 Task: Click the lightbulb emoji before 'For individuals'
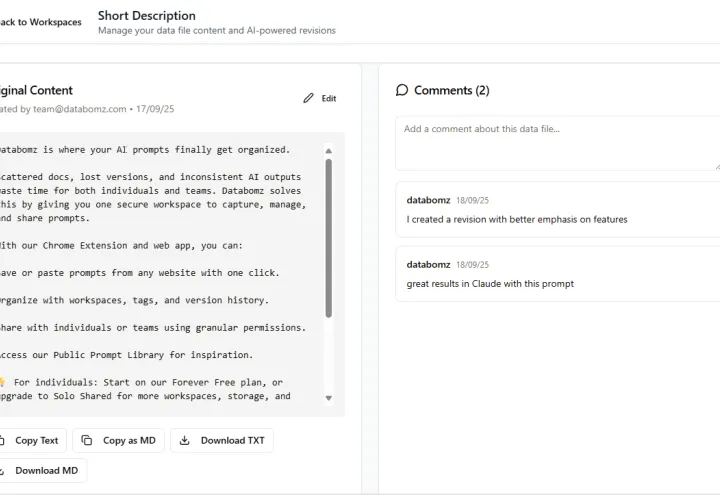click(x=3, y=382)
